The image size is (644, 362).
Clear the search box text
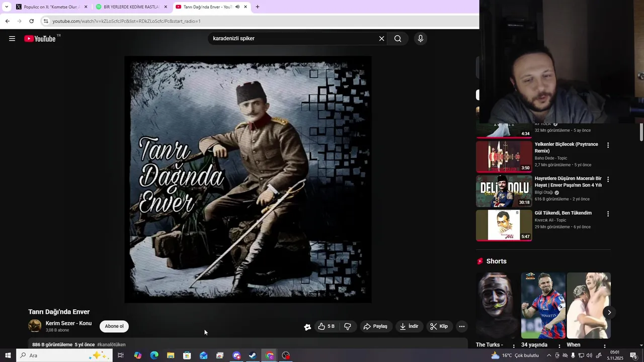click(381, 39)
